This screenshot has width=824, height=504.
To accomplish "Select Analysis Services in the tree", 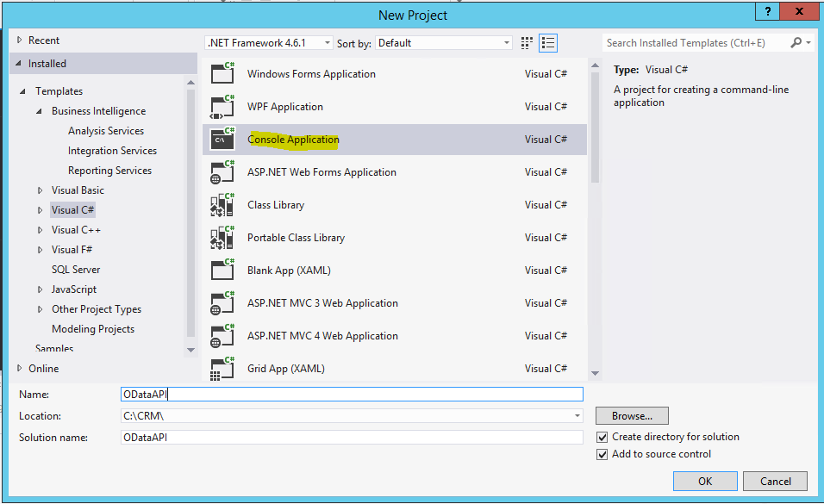I will pos(106,131).
